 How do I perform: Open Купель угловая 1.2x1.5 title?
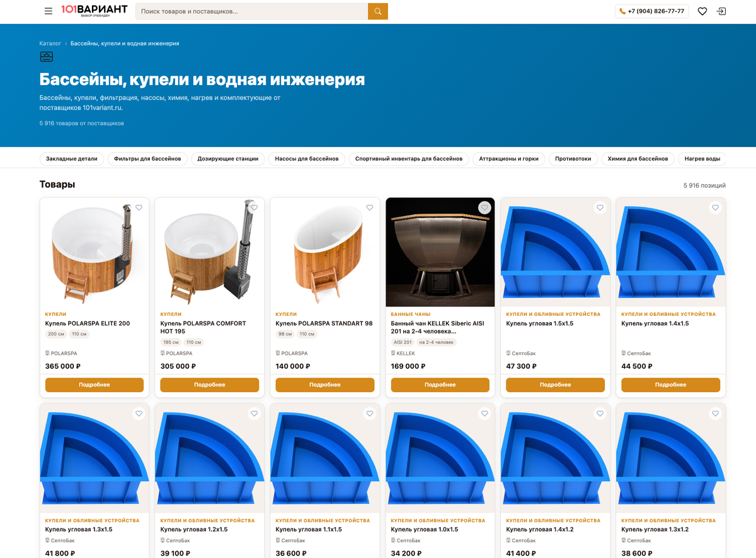coord(194,530)
